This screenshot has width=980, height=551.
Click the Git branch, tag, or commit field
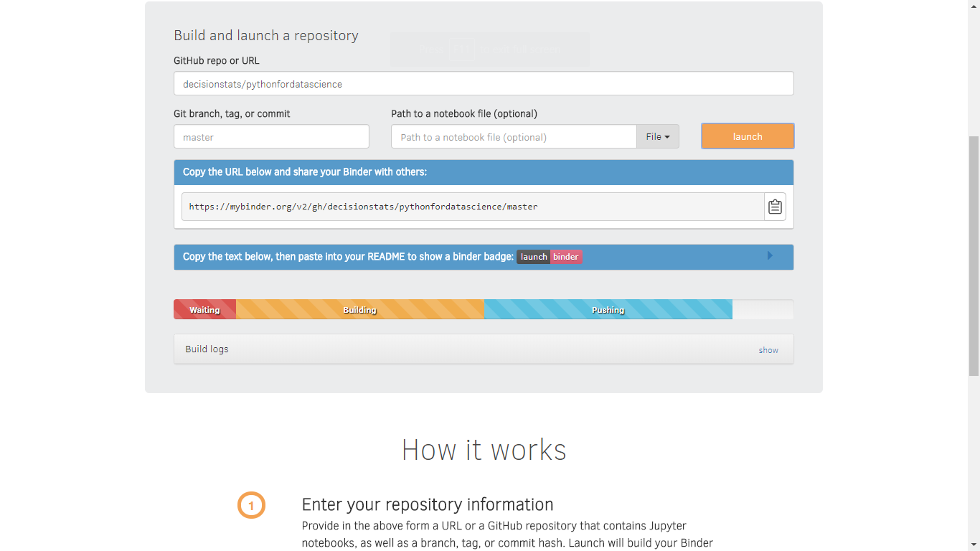pos(271,137)
